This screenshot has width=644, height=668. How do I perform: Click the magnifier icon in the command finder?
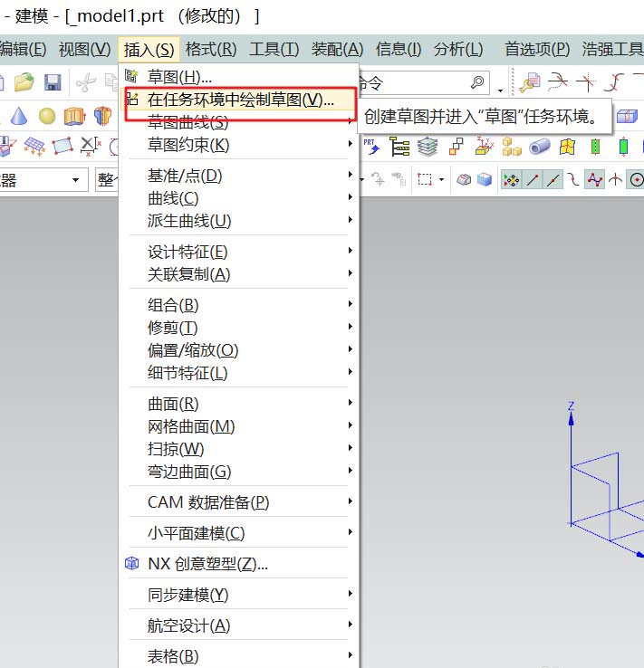pyautogui.click(x=477, y=81)
